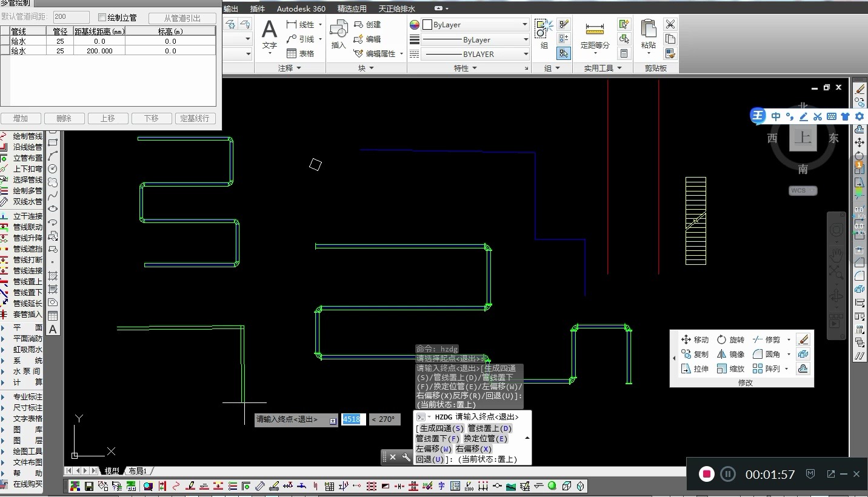Select the 旋转 (Rotate) tool
Image resolution: width=868 pixels, height=497 pixels.
(730, 339)
